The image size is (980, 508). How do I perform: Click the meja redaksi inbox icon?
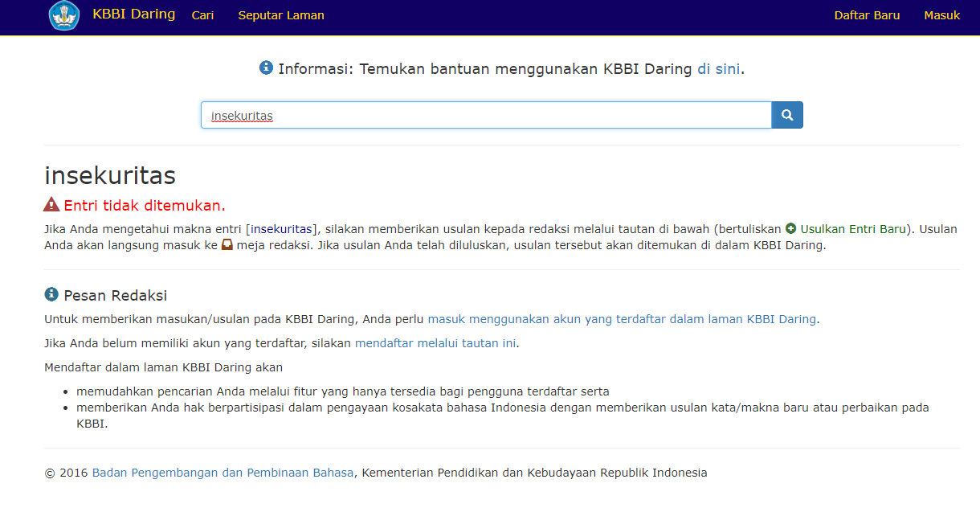[x=227, y=244]
